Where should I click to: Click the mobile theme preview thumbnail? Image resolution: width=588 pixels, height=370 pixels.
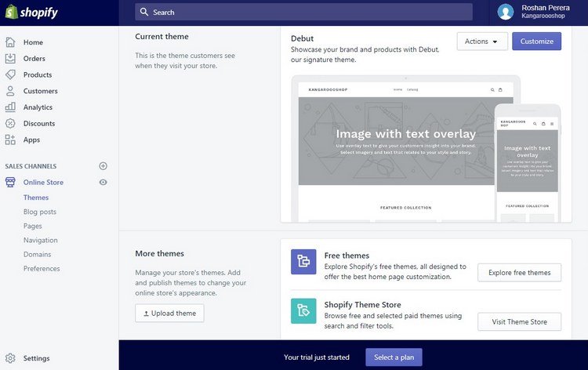coord(528,163)
